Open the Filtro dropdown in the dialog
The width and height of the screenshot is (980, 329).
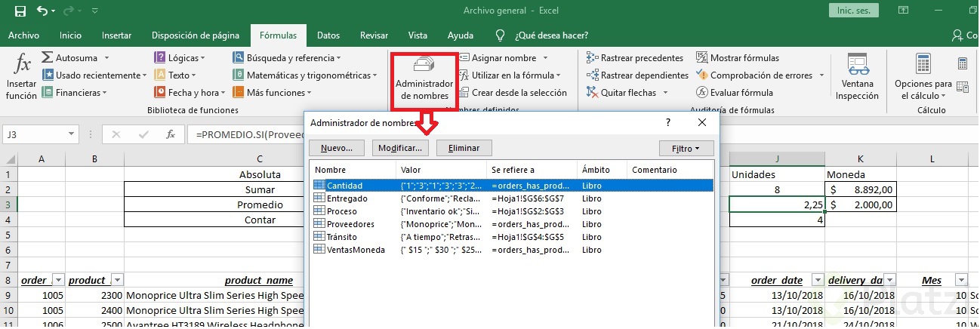686,148
